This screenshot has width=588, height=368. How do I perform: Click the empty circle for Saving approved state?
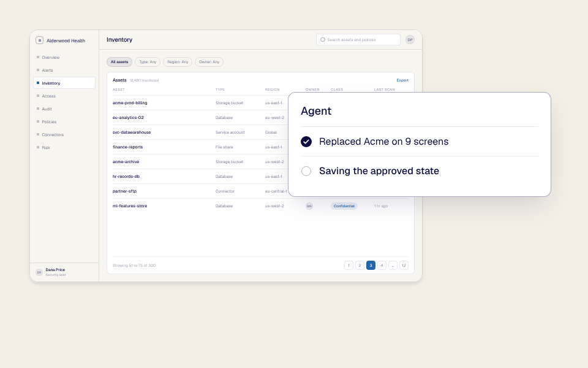pyautogui.click(x=306, y=171)
